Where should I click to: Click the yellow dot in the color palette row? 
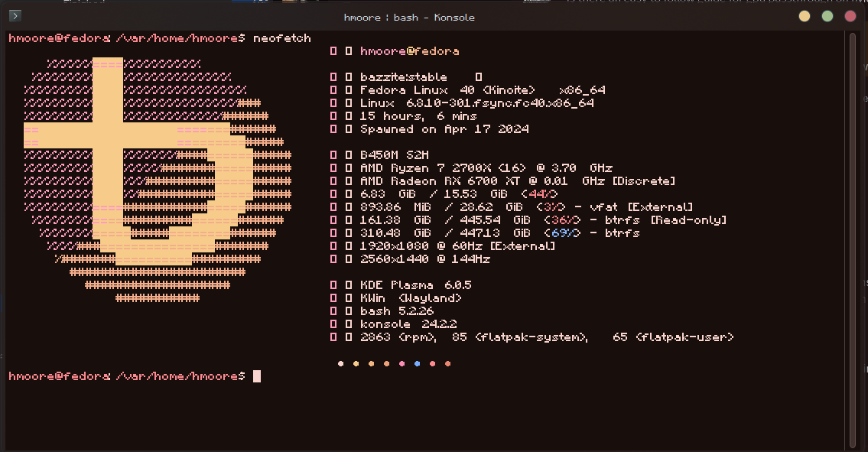356,364
